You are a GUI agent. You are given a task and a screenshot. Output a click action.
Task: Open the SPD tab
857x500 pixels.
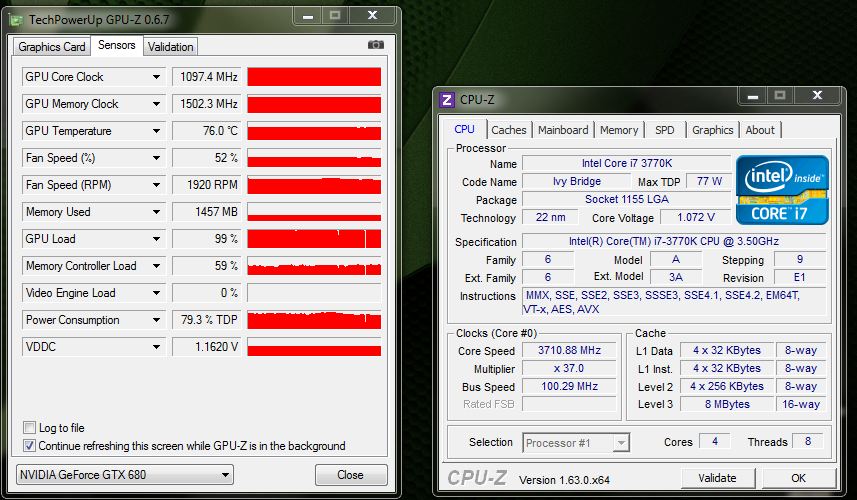[x=665, y=130]
